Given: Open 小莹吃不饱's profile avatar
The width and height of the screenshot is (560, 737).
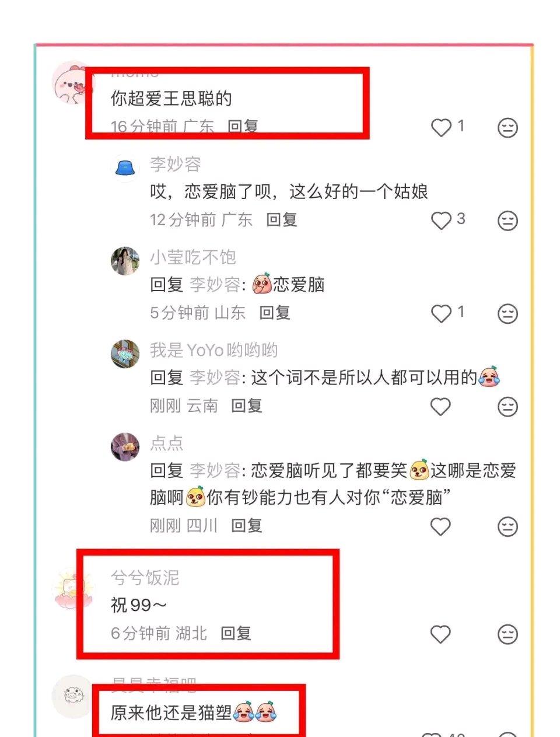Looking at the screenshot, I should click(125, 261).
